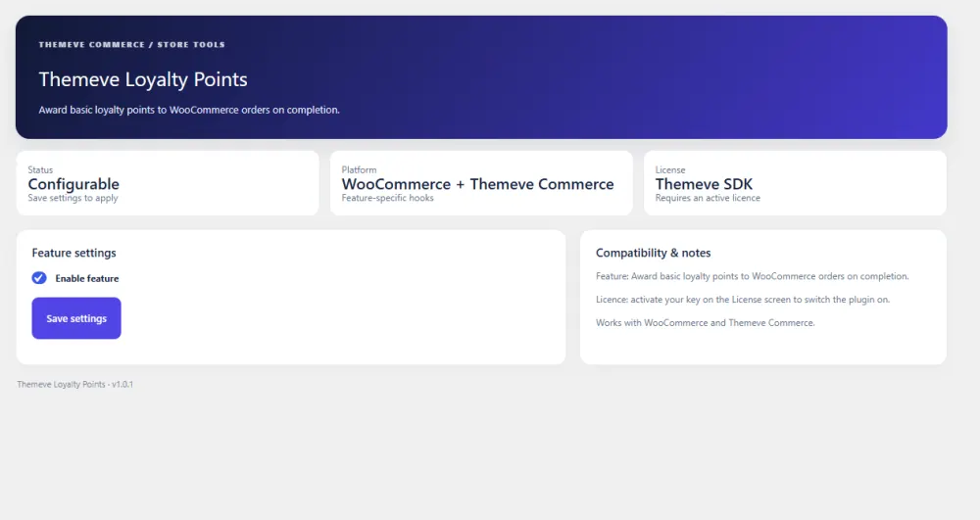Click the 'Feature settings' section heading
The width and height of the screenshot is (980, 520).
[x=73, y=253]
